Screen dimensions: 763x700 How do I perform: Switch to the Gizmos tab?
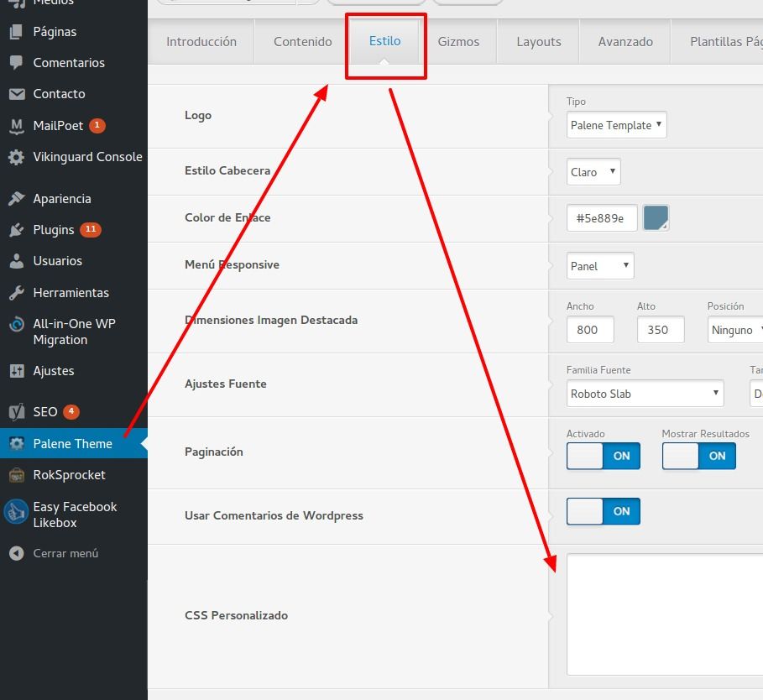(x=458, y=42)
